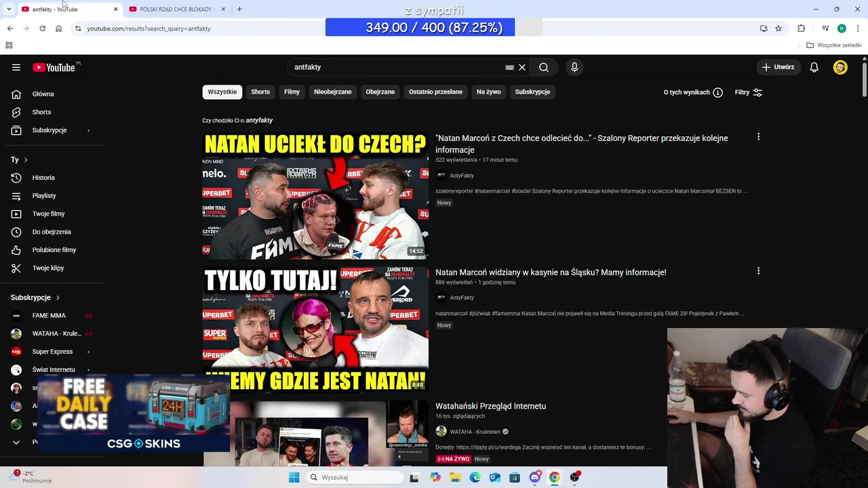Select the Subskrypcje filter chip
This screenshot has width=868, height=488.
(532, 91)
